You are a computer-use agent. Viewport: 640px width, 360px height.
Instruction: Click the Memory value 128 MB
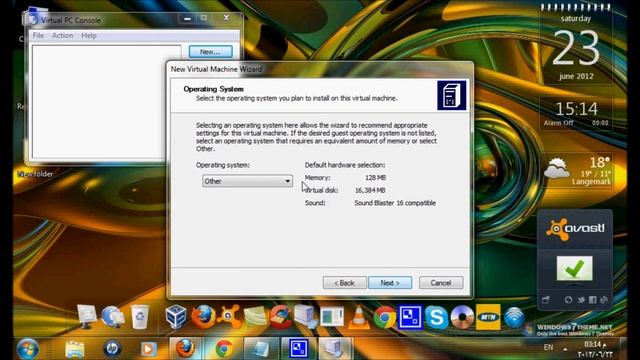376,178
